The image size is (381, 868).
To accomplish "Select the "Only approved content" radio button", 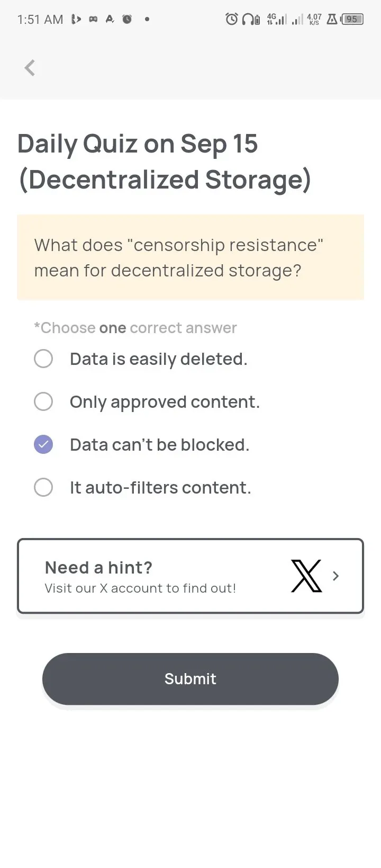I will [x=43, y=401].
